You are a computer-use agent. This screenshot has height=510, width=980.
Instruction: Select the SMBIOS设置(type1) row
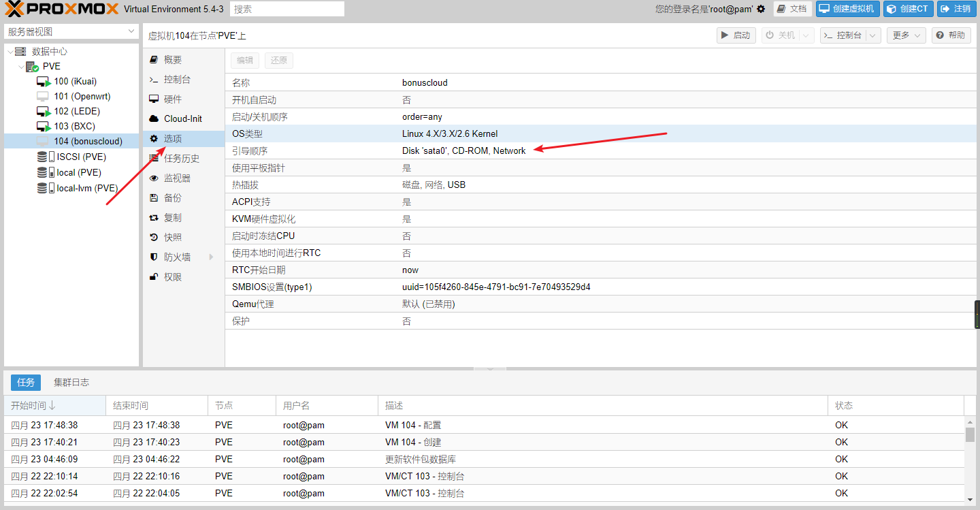coord(601,287)
